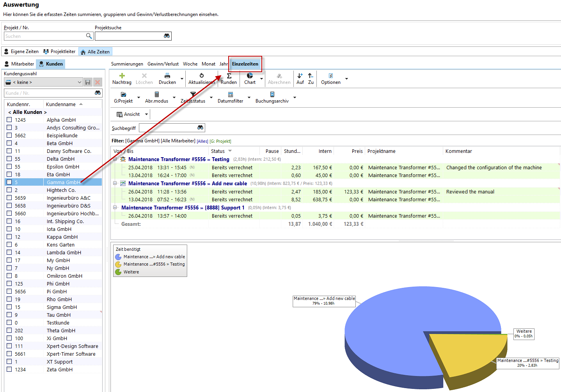
Task: Click the Aktualisieren refresh icon
Action: point(201,76)
